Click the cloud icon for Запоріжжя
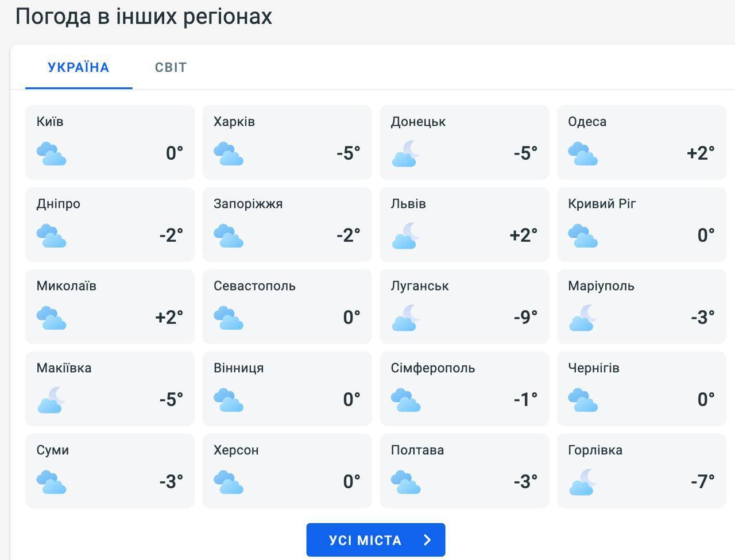735x560 pixels. click(x=229, y=236)
